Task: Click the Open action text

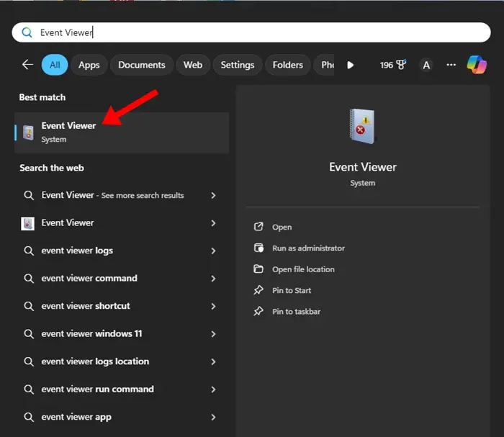Action: point(282,227)
